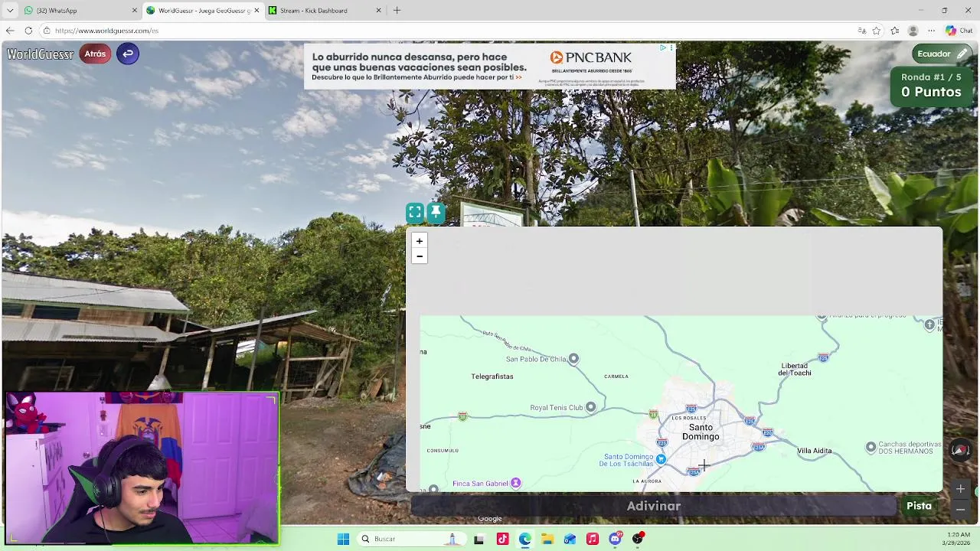
Task: Go back with the Atrás button
Action: point(95,54)
